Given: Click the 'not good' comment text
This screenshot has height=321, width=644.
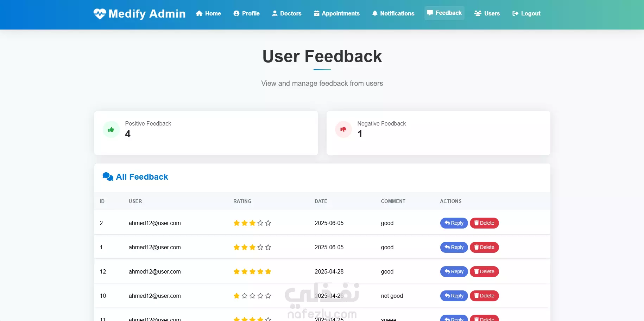Looking at the screenshot, I should [392, 296].
